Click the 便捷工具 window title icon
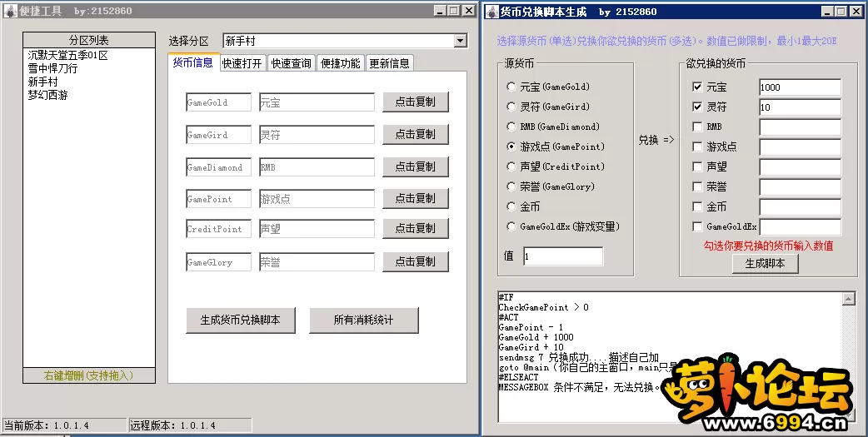 coord(10,11)
